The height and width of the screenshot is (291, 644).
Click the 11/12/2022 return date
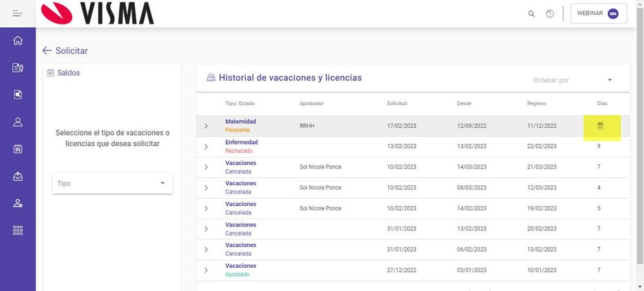click(x=542, y=126)
